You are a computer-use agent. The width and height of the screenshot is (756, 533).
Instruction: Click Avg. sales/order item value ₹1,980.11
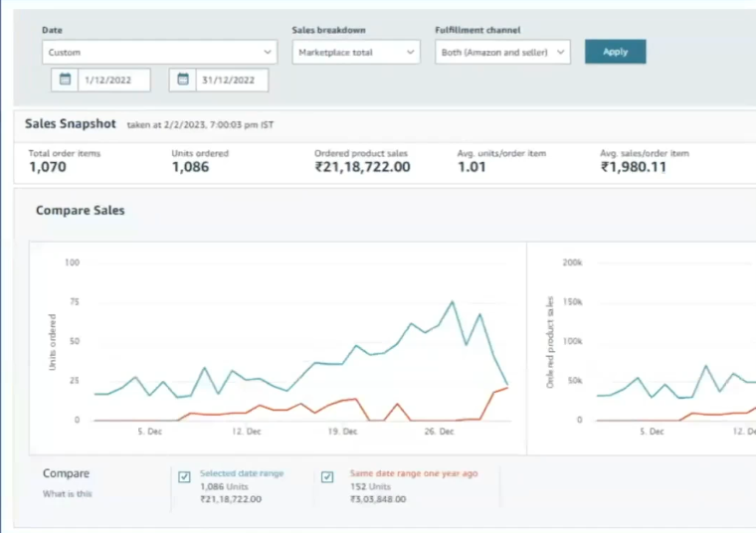(x=634, y=167)
